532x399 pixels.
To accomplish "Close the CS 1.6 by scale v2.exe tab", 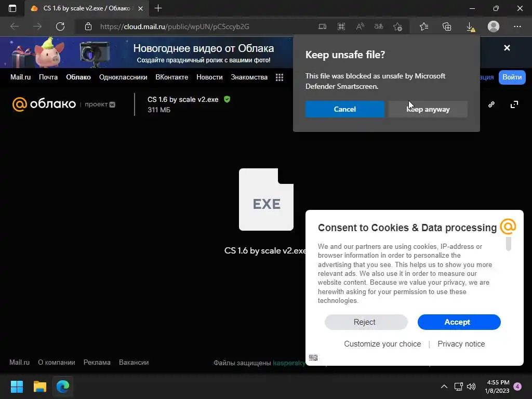I will click(x=140, y=8).
